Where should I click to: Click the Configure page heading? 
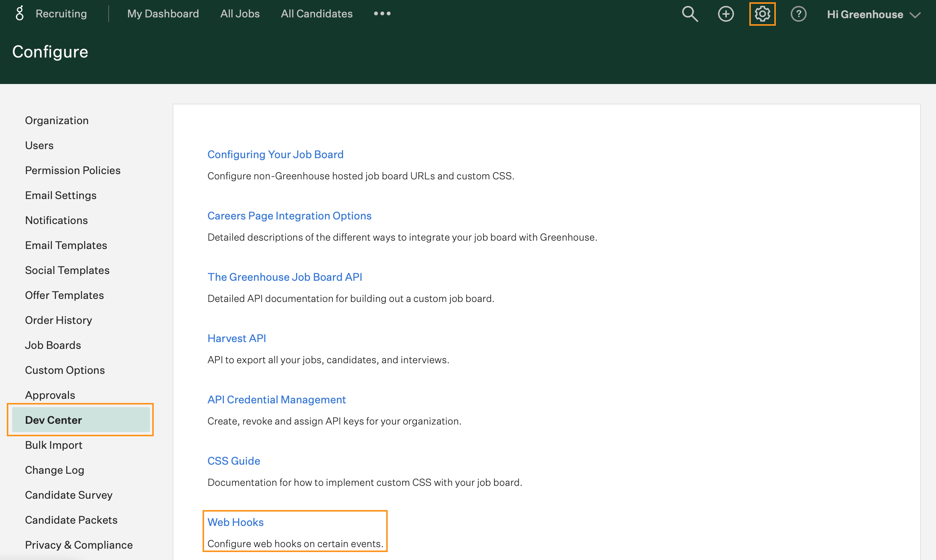point(50,51)
